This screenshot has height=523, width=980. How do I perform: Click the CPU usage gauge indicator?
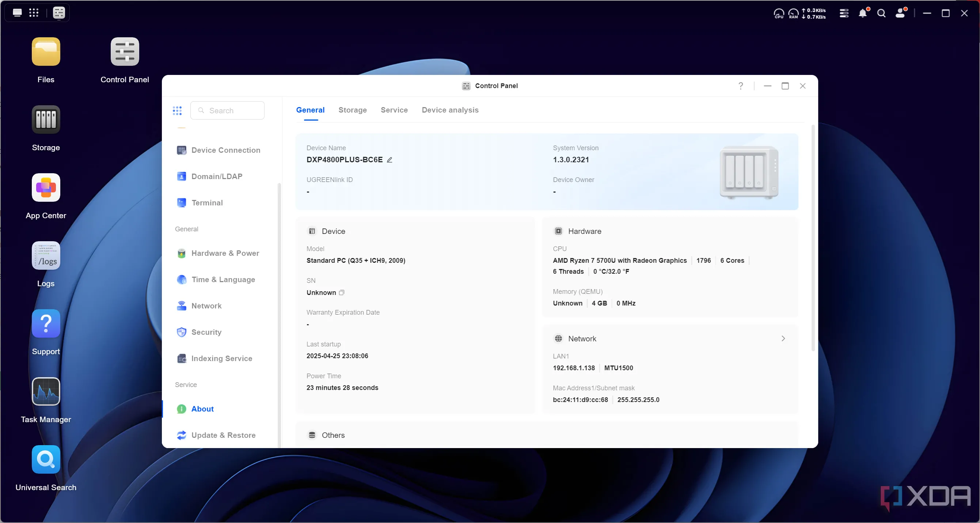[x=779, y=14]
